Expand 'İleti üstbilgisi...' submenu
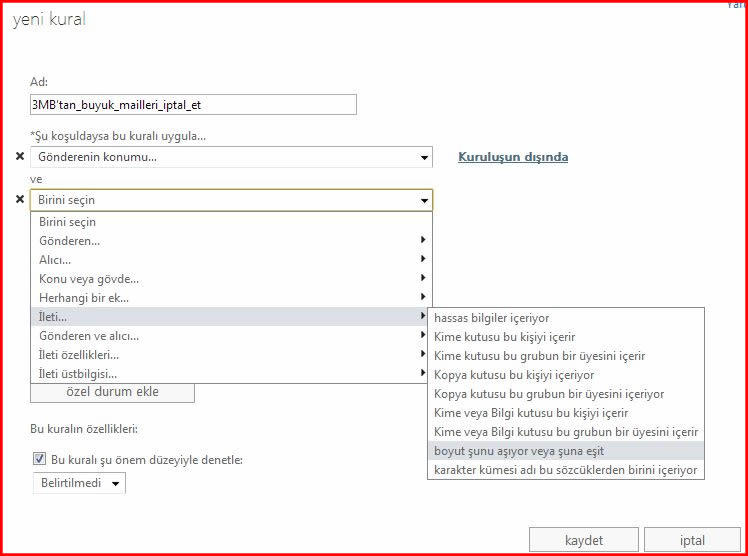This screenshot has width=748, height=556. (232, 373)
